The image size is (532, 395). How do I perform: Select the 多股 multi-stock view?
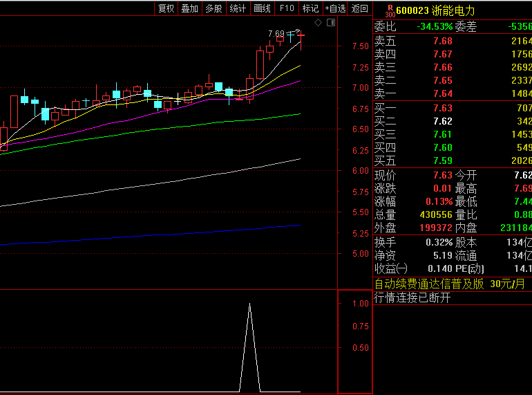213,8
